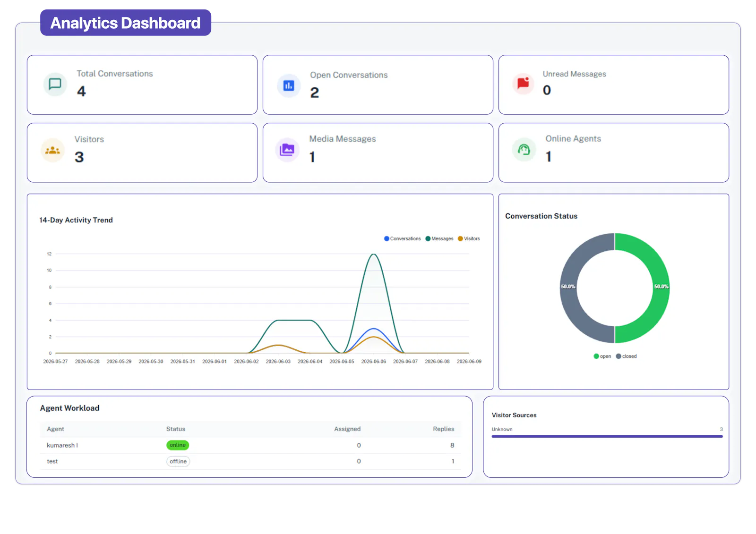Image resolution: width=756 pixels, height=534 pixels.
Task: Click the Analytics Dashboard title badge
Action: point(126,23)
